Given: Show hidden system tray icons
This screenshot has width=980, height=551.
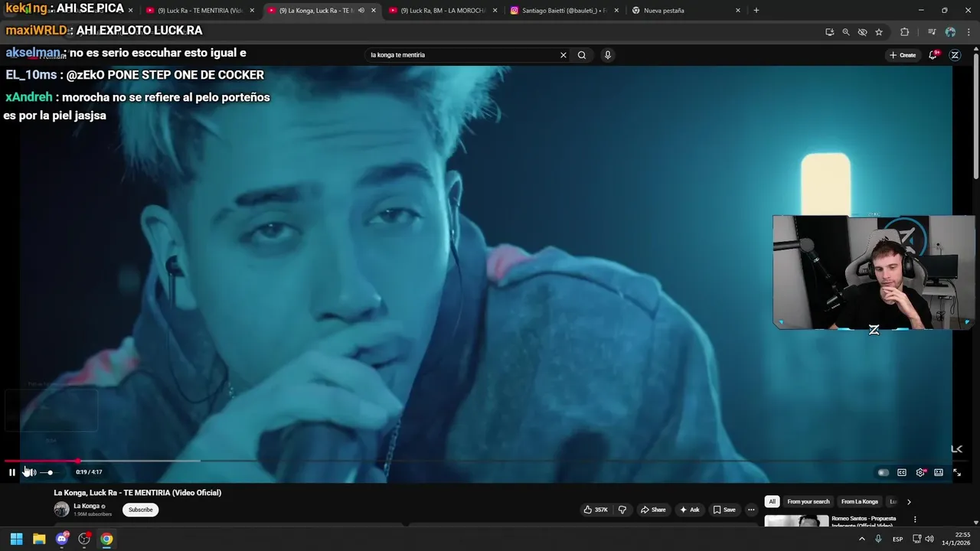Looking at the screenshot, I should tap(862, 539).
